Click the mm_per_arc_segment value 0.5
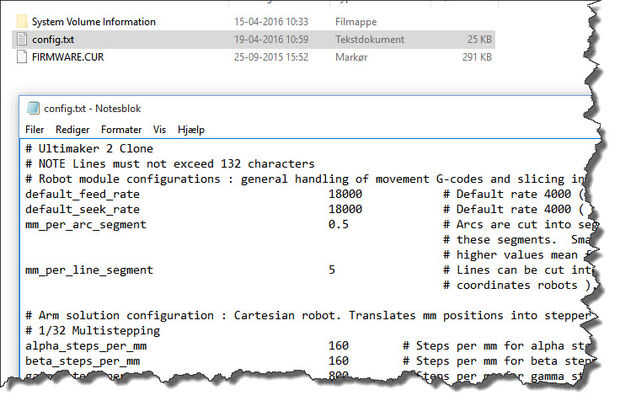 pos(338,224)
